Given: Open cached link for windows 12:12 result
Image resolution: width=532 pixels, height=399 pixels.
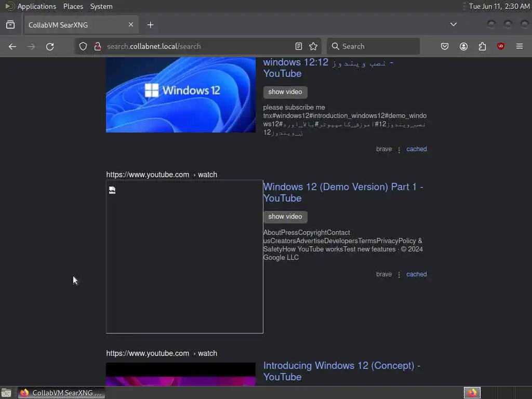Looking at the screenshot, I should (x=417, y=149).
